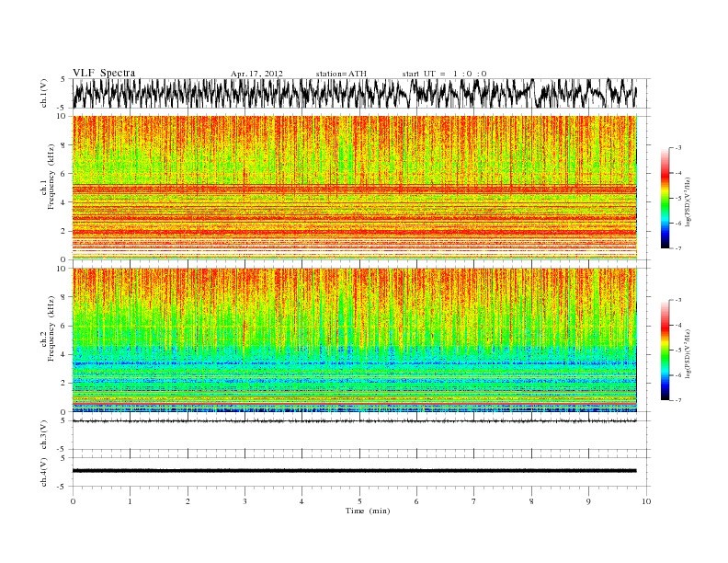Click the "1" tick on the time axis
The image size is (728, 563).
[x=130, y=501]
